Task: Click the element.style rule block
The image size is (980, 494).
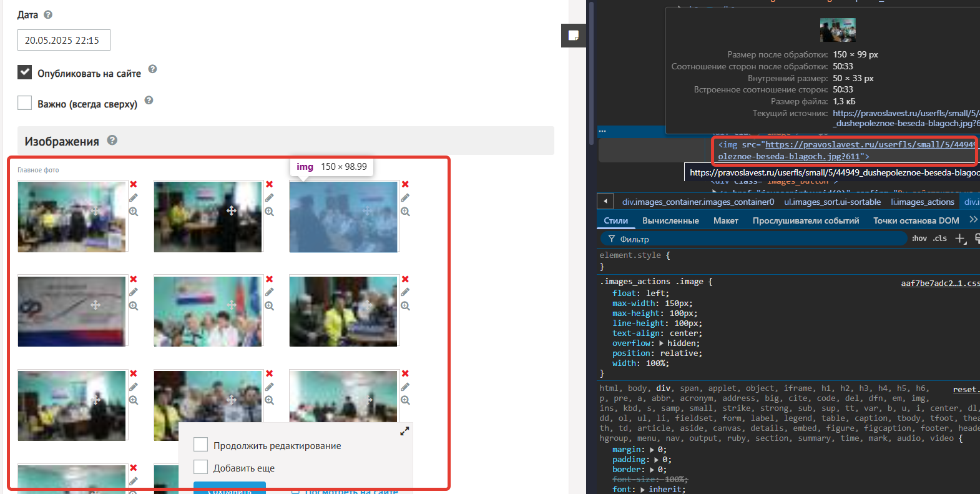Action: [635, 260]
